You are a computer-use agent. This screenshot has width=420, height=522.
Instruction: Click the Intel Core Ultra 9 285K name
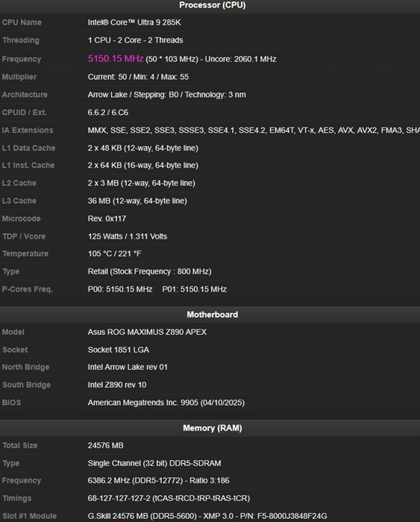tap(134, 22)
